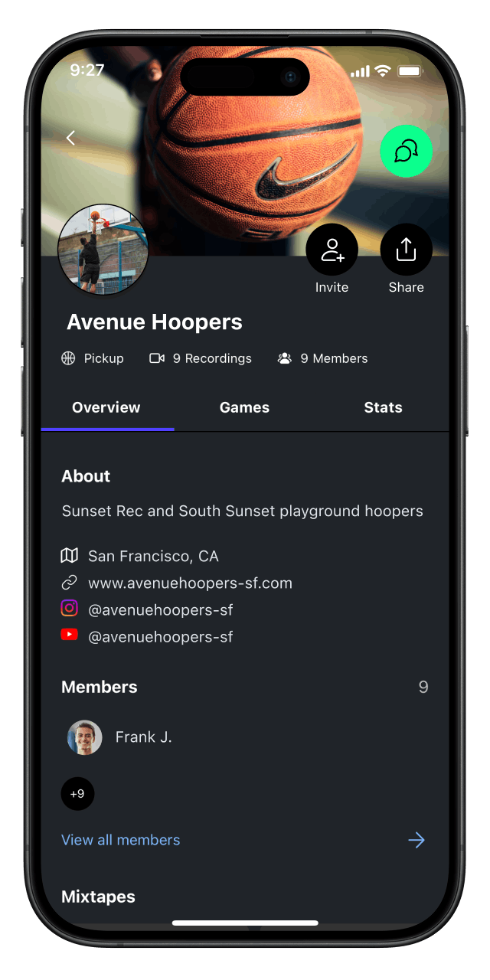Switch to the Stats tab
490x980 pixels.
383,407
